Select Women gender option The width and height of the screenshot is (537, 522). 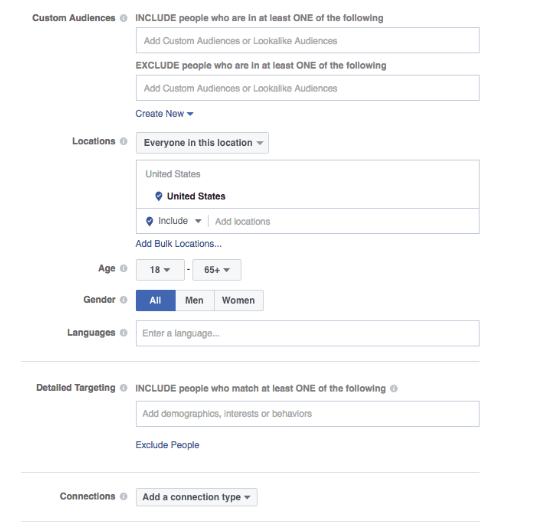tap(239, 300)
